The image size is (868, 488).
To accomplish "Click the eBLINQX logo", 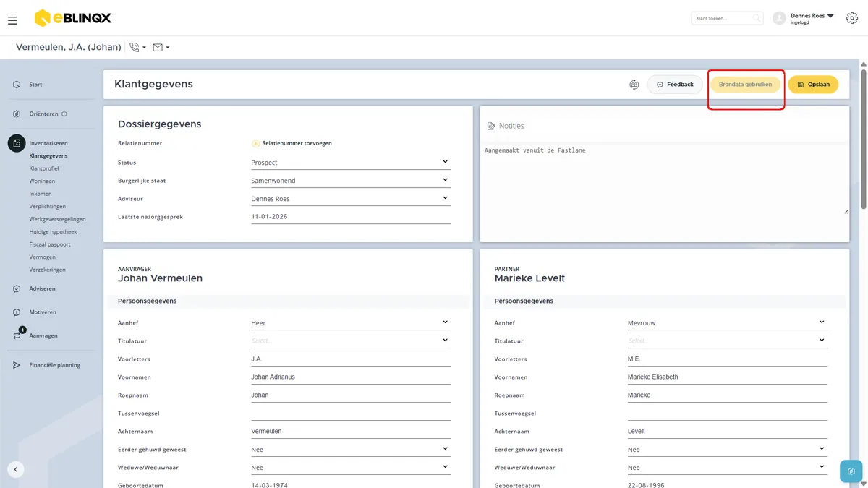I will (72, 18).
